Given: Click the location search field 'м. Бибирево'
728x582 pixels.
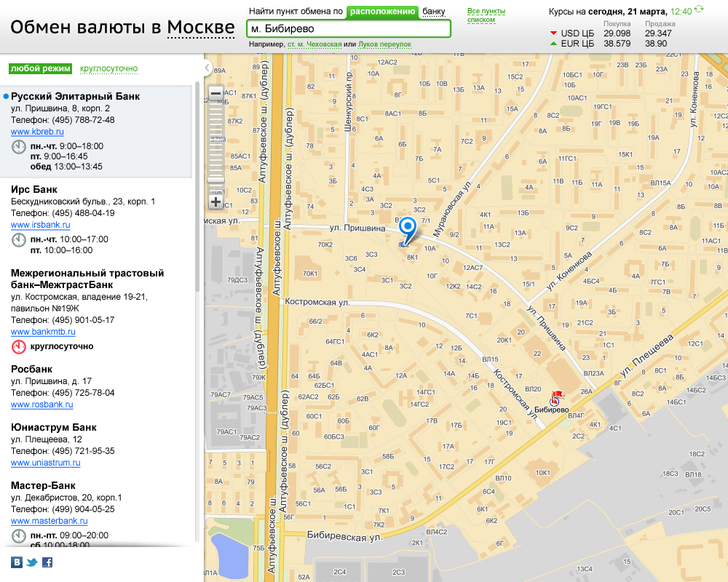Looking at the screenshot, I should [x=348, y=29].
